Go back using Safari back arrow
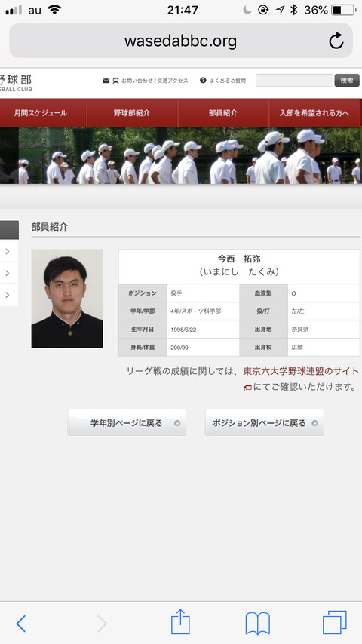362x644 pixels. pos(20,624)
